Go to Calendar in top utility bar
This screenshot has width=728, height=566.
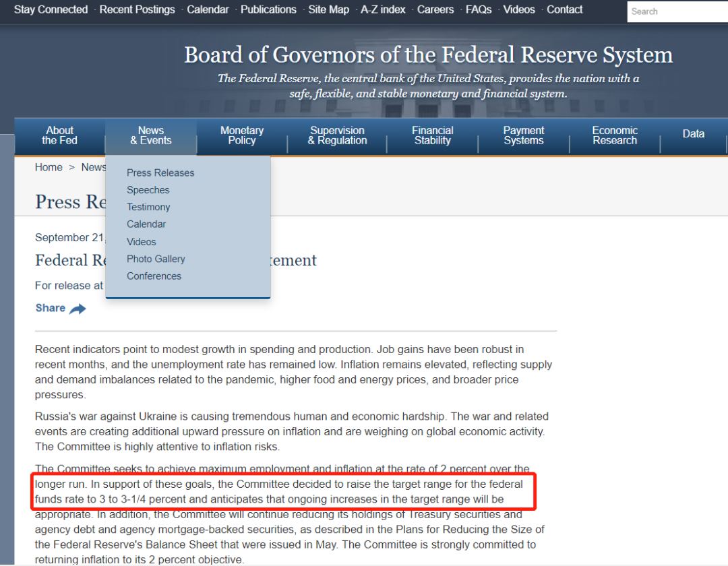coord(208,9)
